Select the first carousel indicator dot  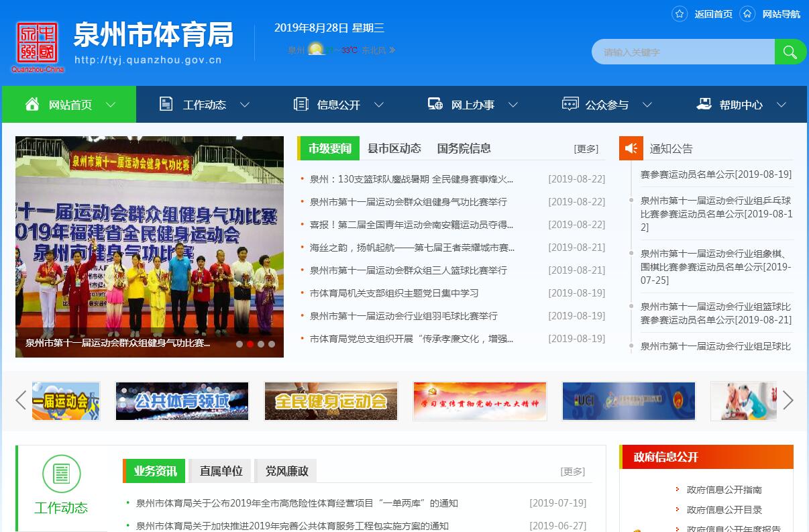coord(239,344)
